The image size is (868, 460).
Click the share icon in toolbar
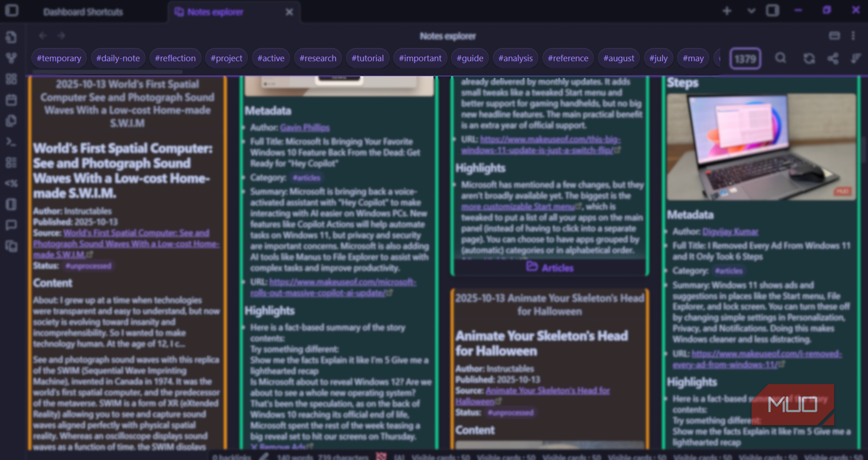click(x=833, y=58)
